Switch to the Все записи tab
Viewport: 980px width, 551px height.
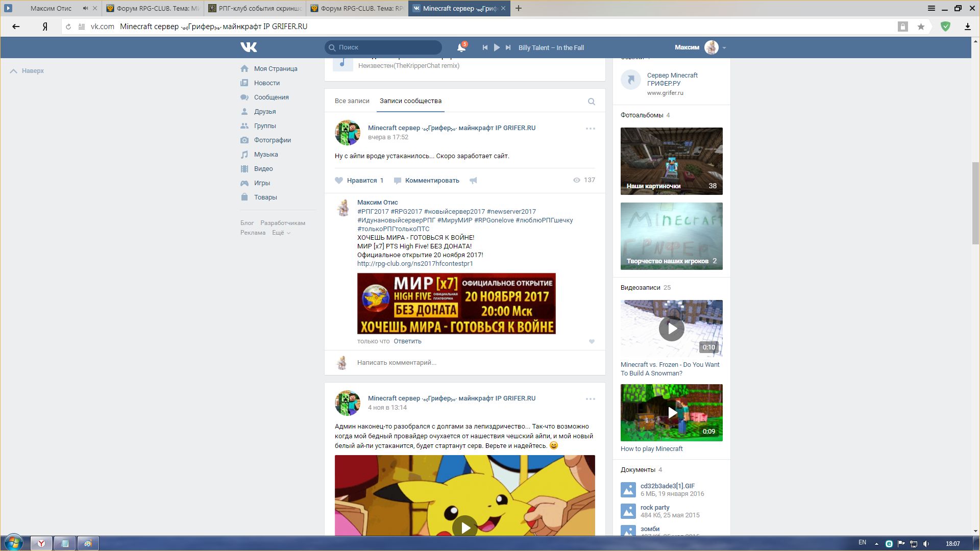pos(352,101)
